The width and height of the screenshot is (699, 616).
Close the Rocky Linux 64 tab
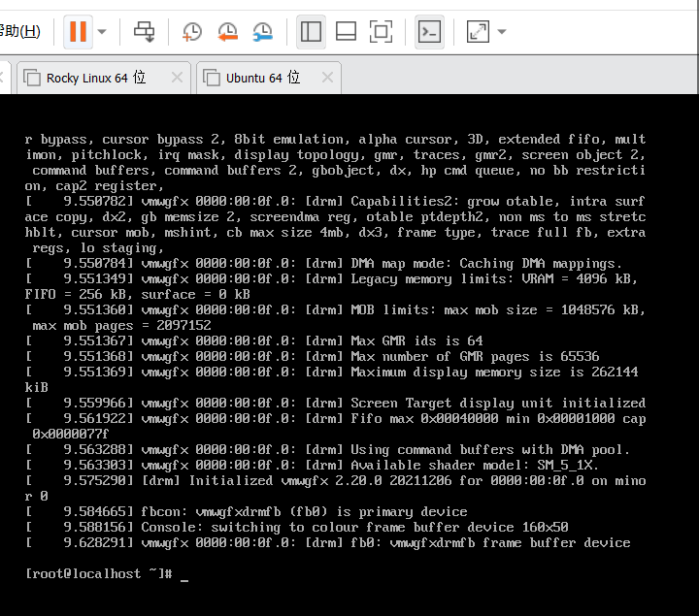click(x=177, y=78)
